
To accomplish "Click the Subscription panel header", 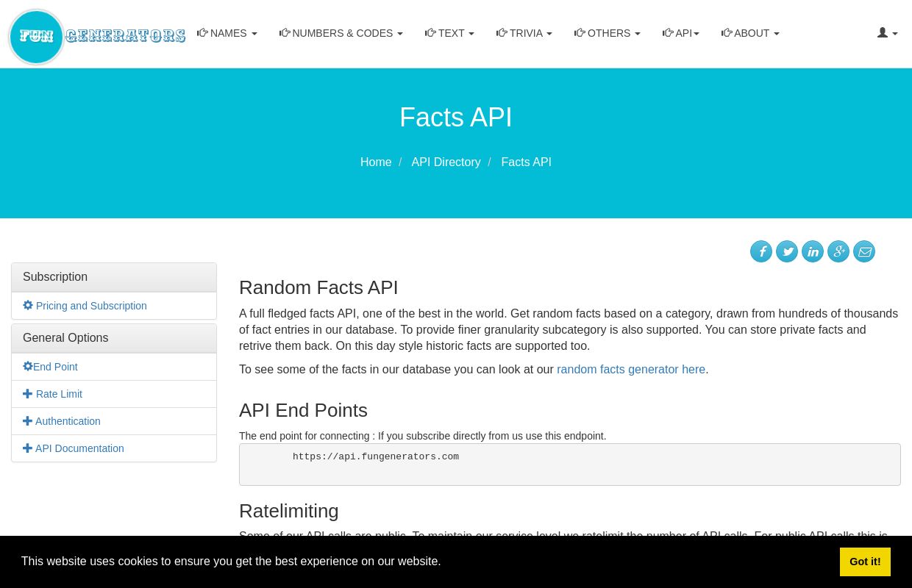I will pos(114,277).
